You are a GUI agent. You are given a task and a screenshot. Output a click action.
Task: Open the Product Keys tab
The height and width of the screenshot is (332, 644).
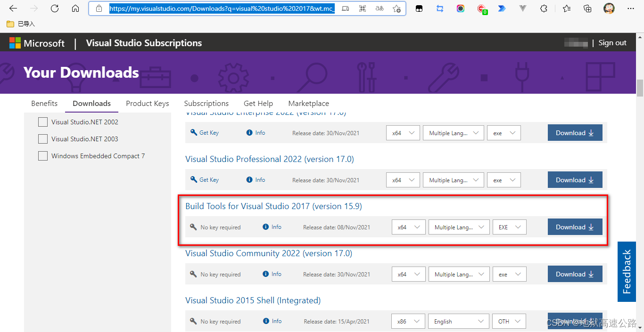pos(147,104)
